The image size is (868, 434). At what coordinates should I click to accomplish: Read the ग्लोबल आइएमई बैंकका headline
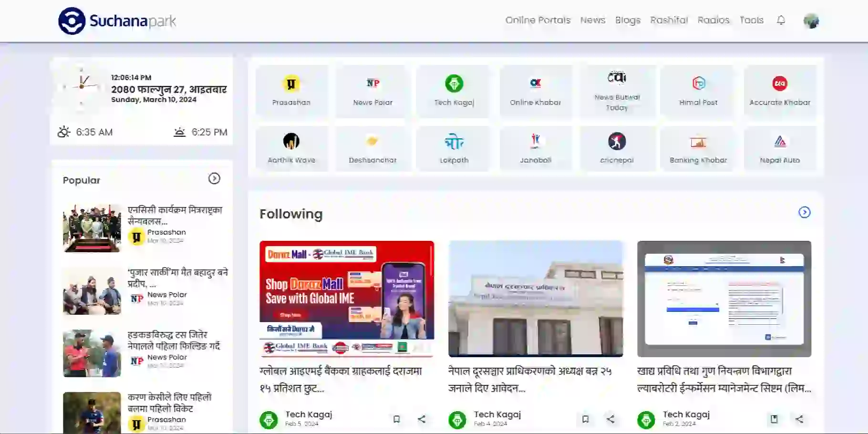341,379
